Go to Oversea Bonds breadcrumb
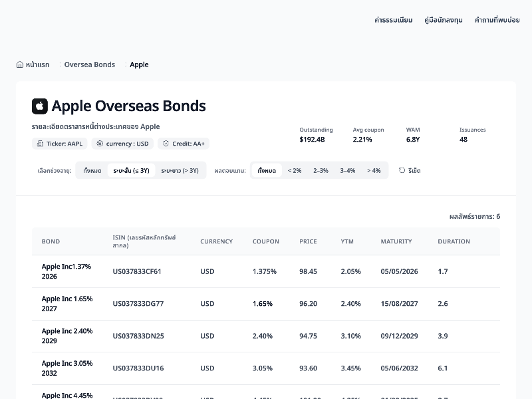The height and width of the screenshot is (399, 532). 90,65
